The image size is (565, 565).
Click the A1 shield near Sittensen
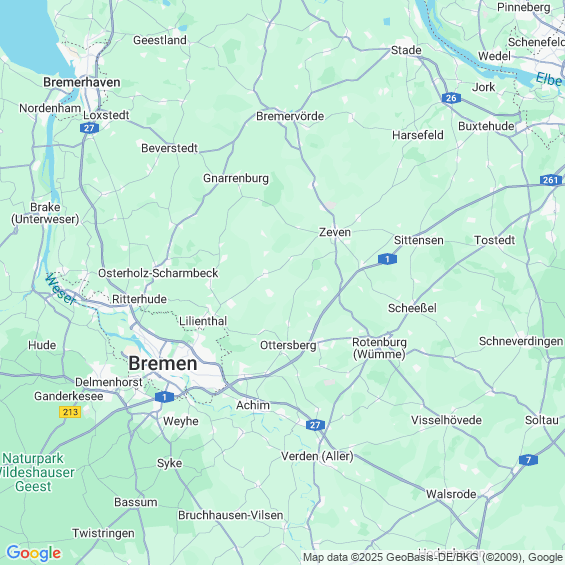click(387, 259)
